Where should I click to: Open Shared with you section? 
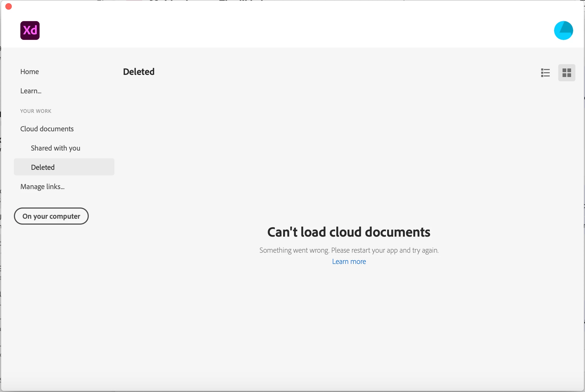point(55,148)
